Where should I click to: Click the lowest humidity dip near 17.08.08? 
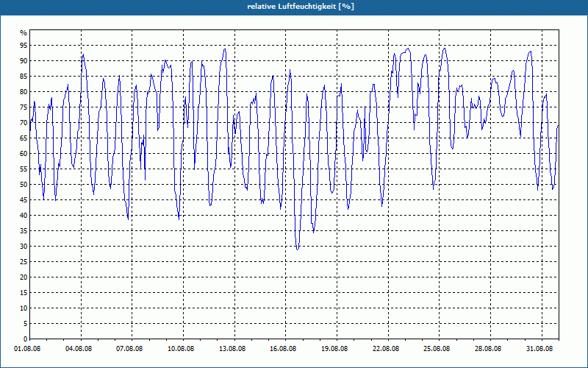298,249
